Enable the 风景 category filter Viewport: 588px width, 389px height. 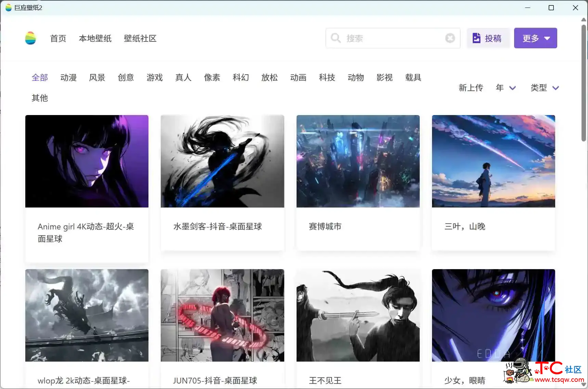click(97, 77)
